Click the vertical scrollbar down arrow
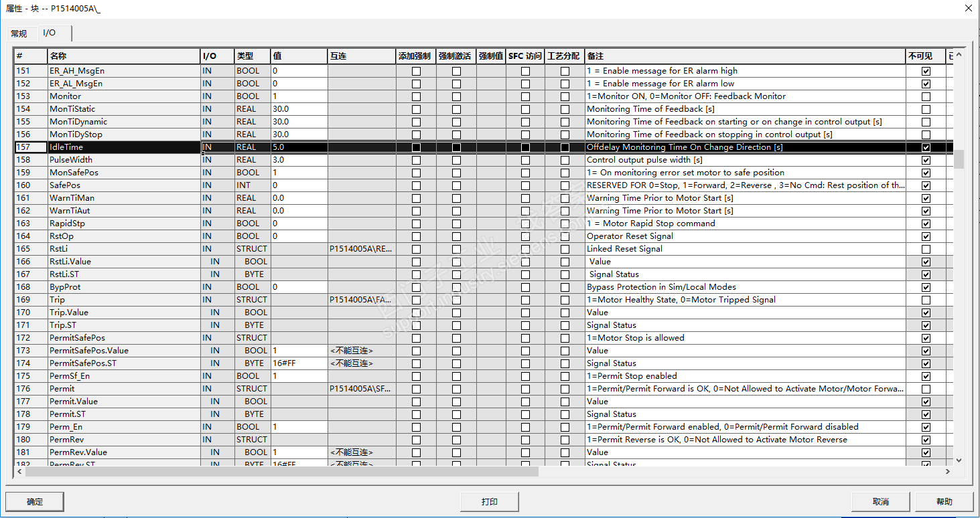Viewport: 980px width, 518px height. click(x=959, y=460)
